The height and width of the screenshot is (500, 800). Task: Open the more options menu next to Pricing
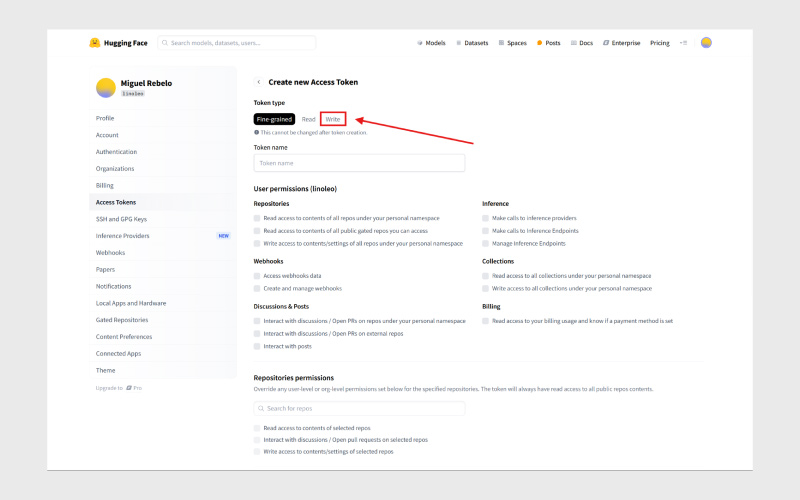pos(684,43)
